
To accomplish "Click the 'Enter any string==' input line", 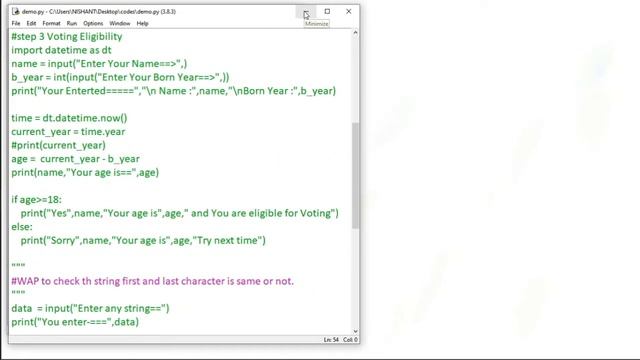I will pos(90,308).
